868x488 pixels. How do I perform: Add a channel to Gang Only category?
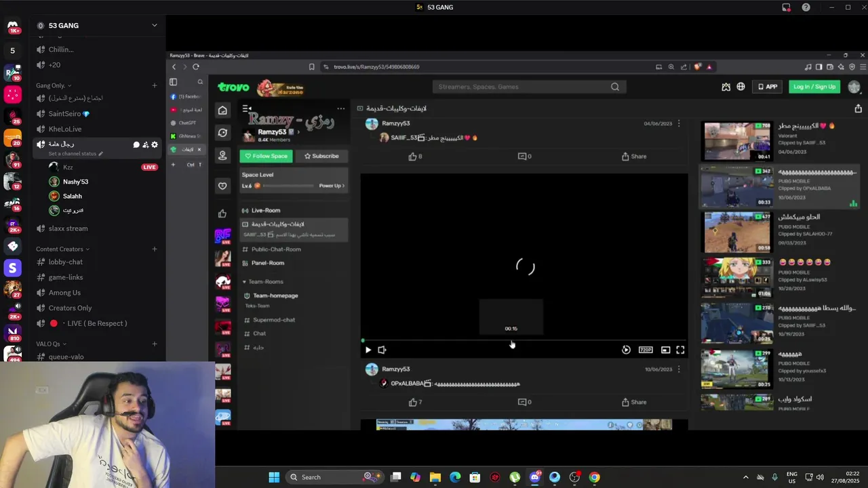(x=155, y=85)
